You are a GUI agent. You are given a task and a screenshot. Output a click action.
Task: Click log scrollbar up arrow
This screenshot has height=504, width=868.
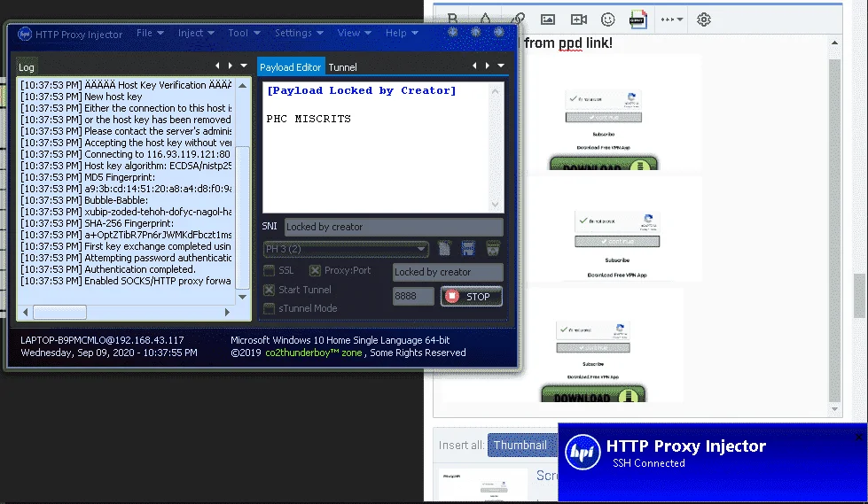tap(242, 86)
